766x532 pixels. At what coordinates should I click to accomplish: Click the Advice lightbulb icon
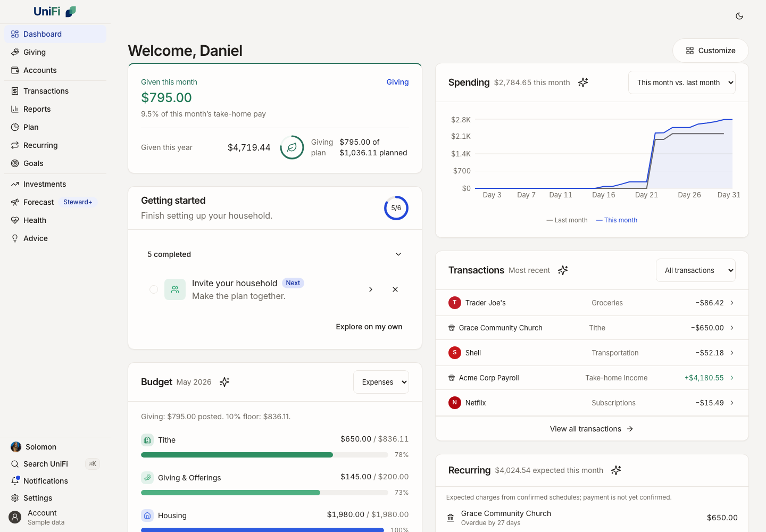tap(15, 238)
